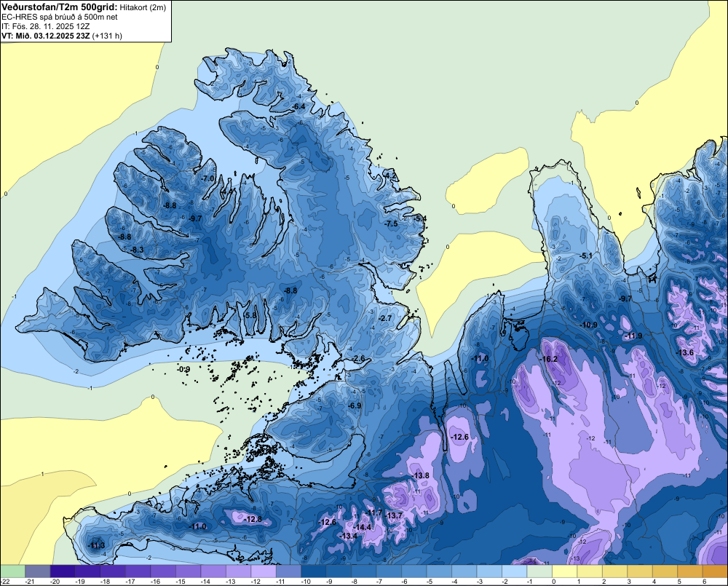The height and width of the screenshot is (586, 728).
Task: Click the -2.7 temperature label
Action: [x=386, y=319]
